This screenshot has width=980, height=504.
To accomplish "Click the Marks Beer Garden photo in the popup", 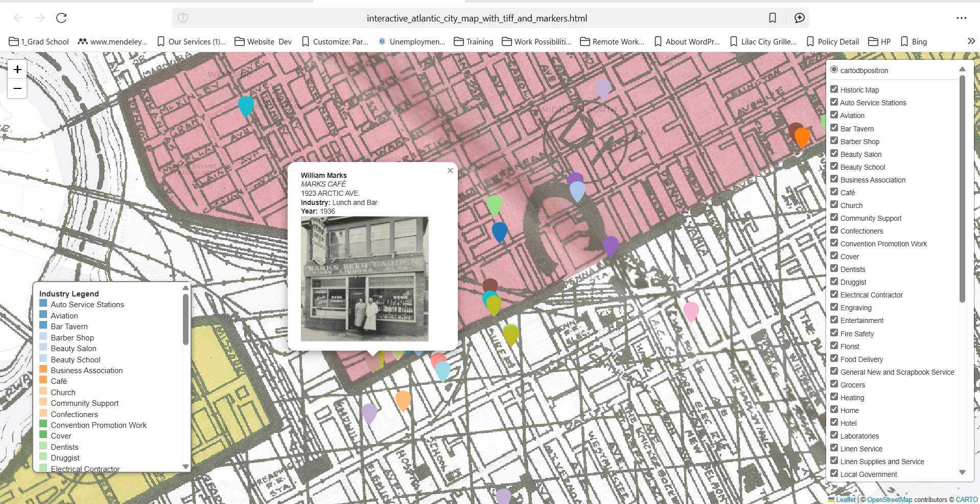I will pos(364,279).
